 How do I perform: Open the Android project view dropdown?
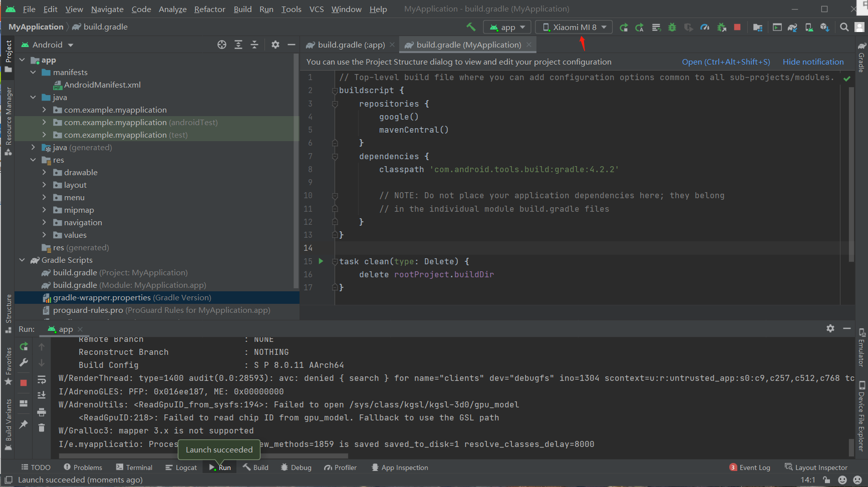[47, 45]
